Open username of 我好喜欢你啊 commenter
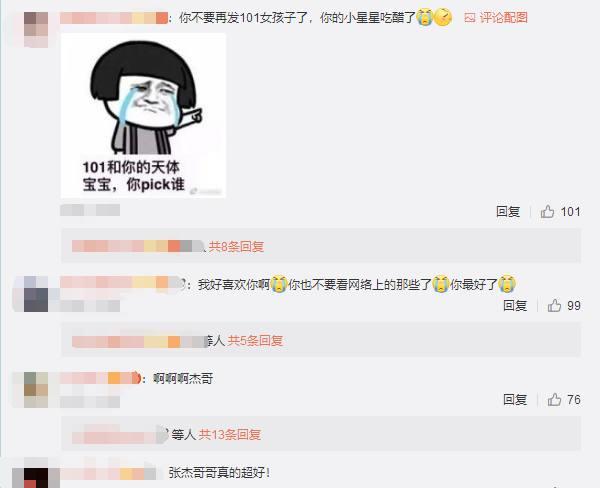 pos(121,282)
